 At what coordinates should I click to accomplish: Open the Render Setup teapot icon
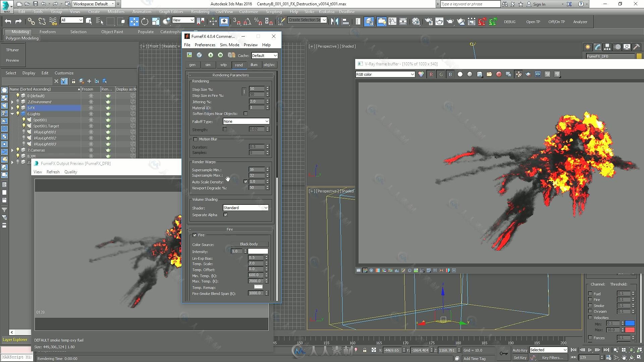(x=429, y=21)
